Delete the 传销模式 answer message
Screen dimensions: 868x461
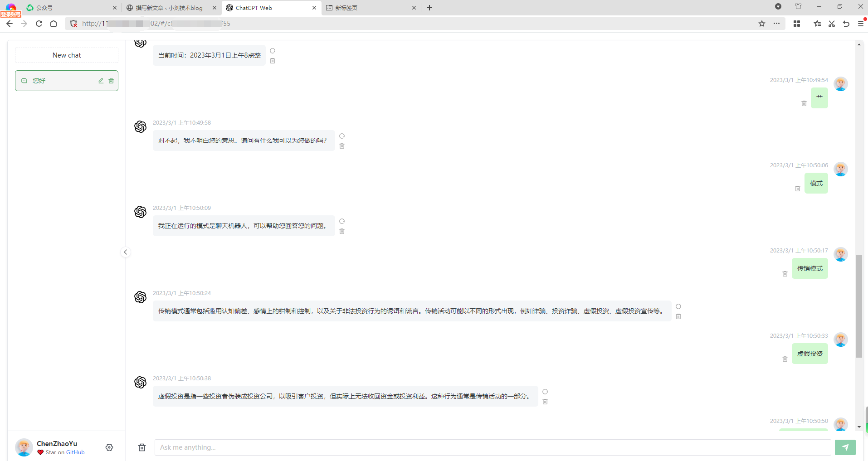pyautogui.click(x=678, y=316)
